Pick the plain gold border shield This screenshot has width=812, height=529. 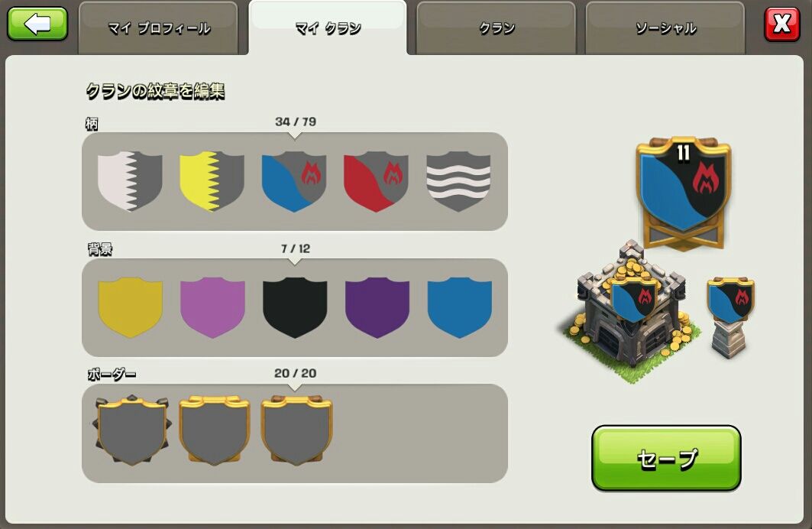click(215, 430)
